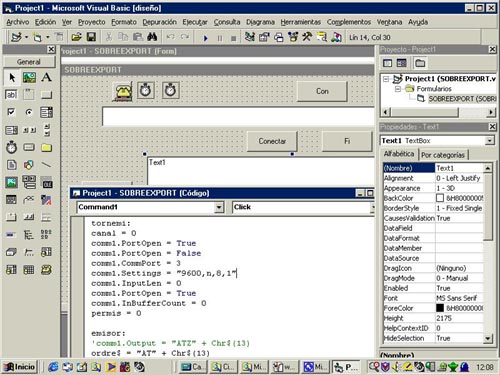
Task: Open the Ayuda menu
Action: pos(418,22)
